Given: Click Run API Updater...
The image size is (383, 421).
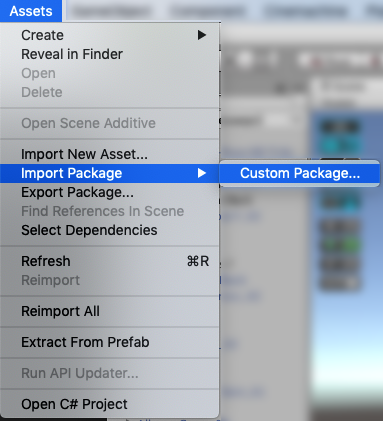Looking at the screenshot, I should pos(110,373).
